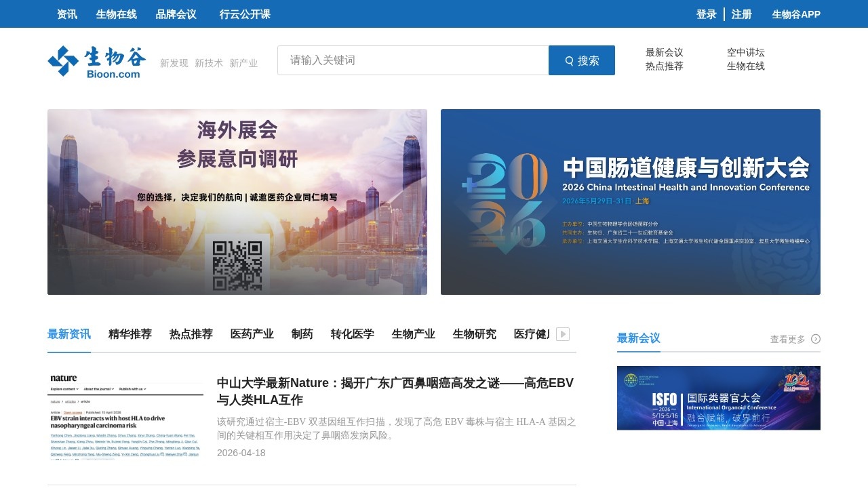Screen dimensions: 868x488
Task: Click the 查看更多 circled arrow icon
Action: pos(816,339)
